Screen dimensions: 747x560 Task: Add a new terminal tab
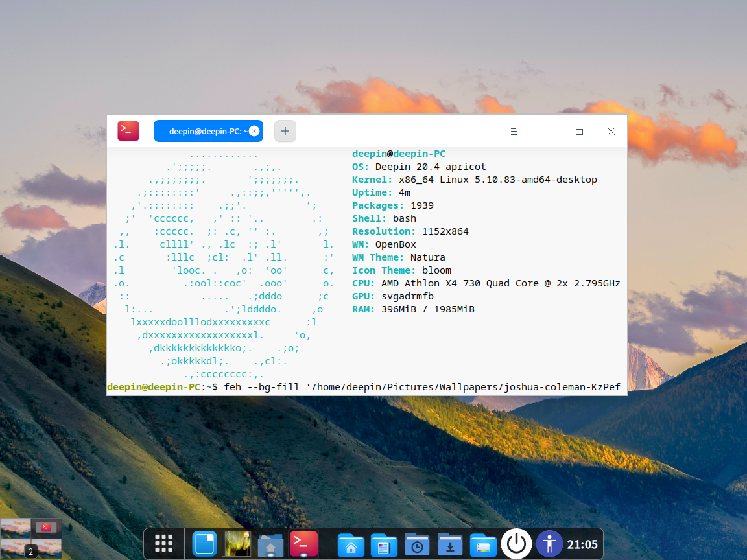pyautogui.click(x=285, y=131)
